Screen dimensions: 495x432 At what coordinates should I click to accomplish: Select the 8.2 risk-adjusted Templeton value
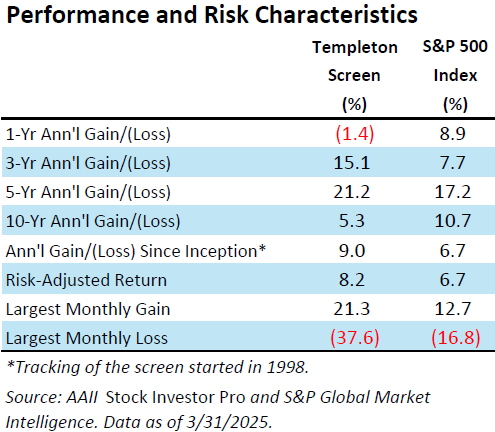pyautogui.click(x=352, y=280)
